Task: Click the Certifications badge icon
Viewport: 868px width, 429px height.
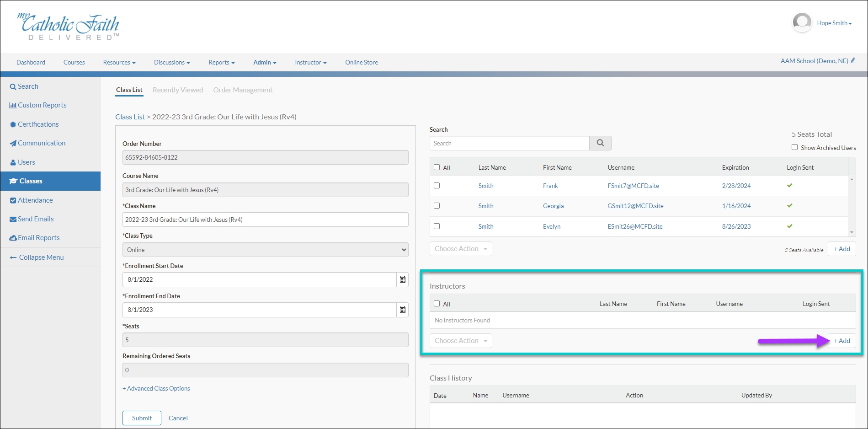Action: [13, 124]
